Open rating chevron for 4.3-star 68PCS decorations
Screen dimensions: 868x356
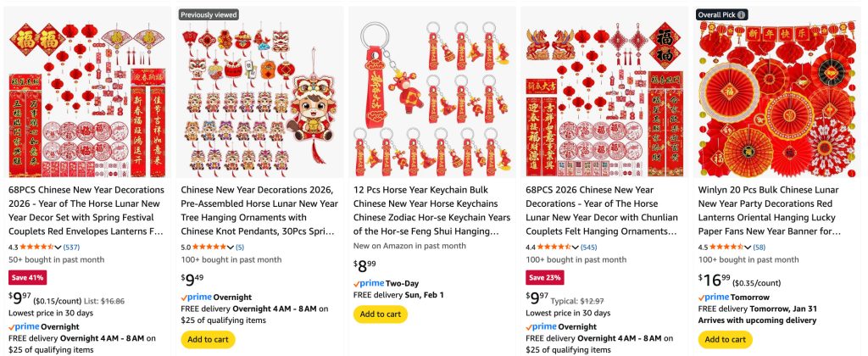point(58,247)
